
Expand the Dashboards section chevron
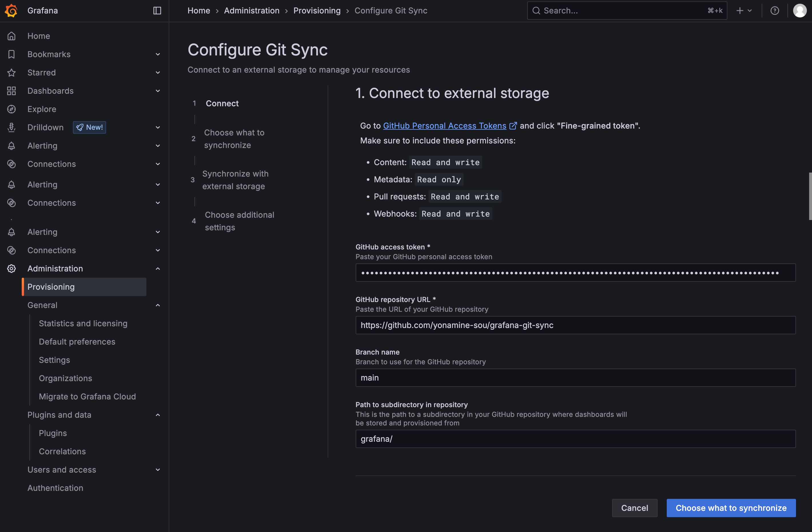point(158,91)
